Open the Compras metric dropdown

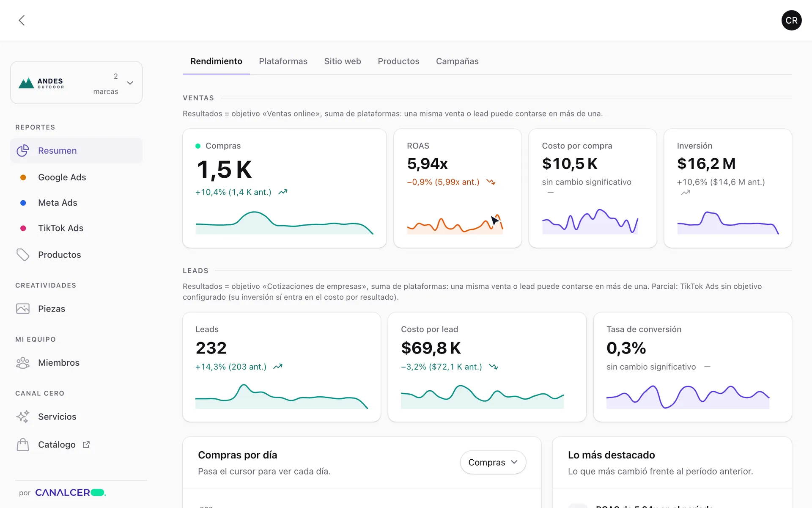tap(493, 462)
